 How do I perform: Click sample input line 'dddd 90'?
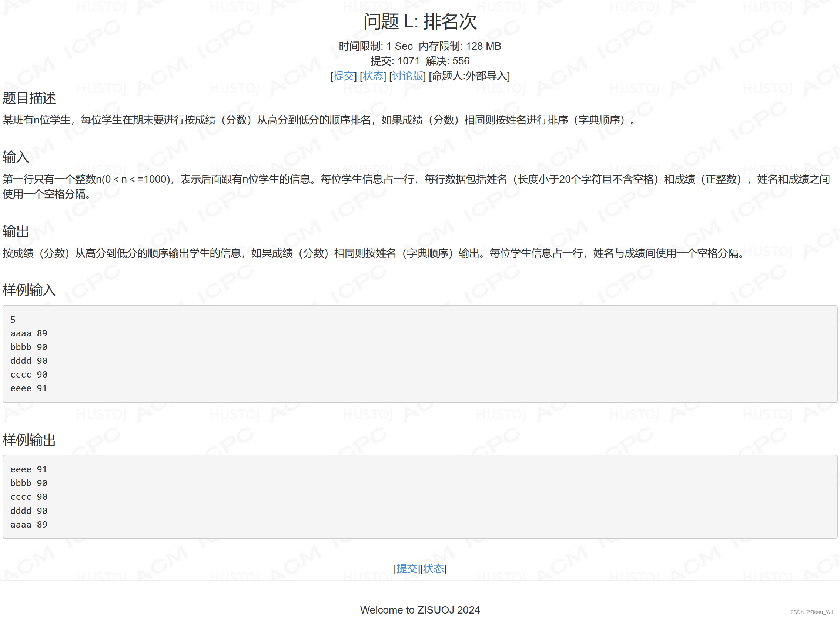[x=29, y=361]
